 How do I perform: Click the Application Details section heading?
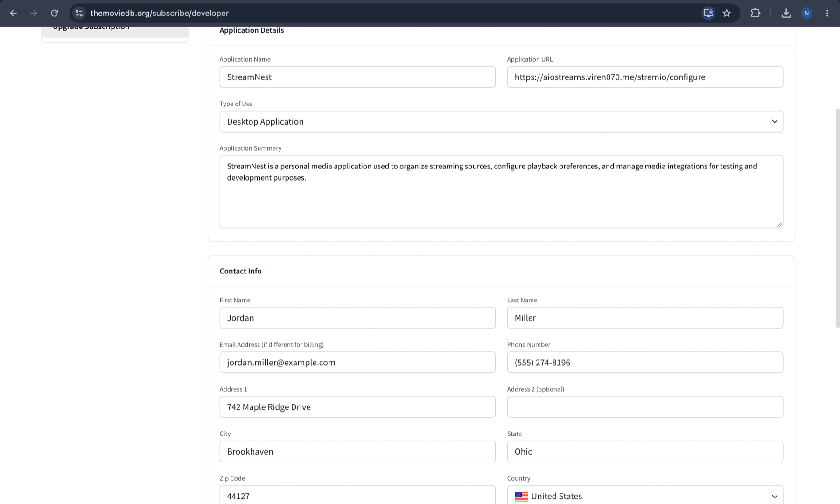252,30
